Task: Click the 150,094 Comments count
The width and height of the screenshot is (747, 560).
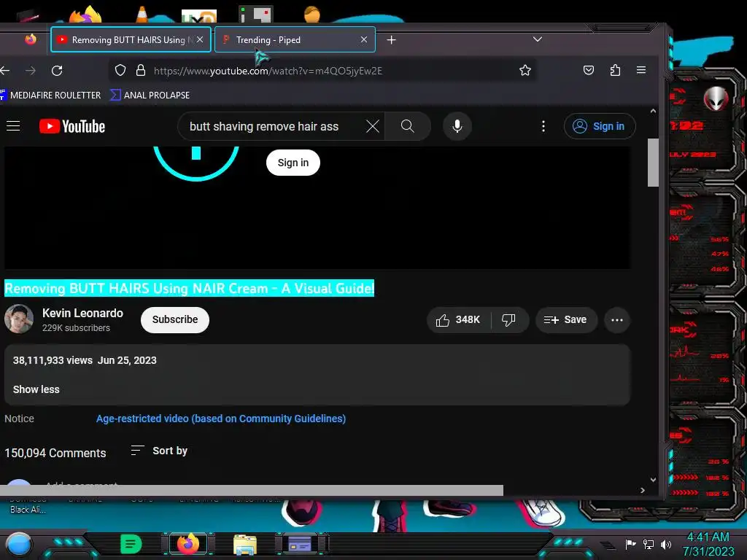Action: click(x=55, y=453)
